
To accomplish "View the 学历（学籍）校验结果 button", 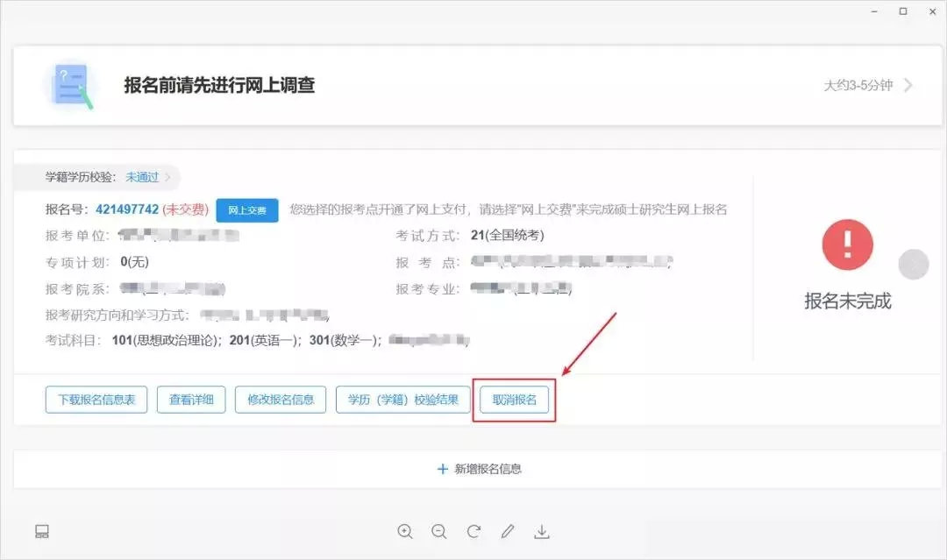I will [x=402, y=400].
